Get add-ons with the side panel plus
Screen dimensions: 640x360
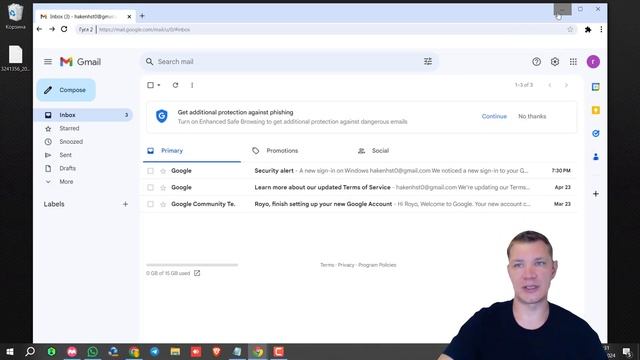pyautogui.click(x=596, y=194)
